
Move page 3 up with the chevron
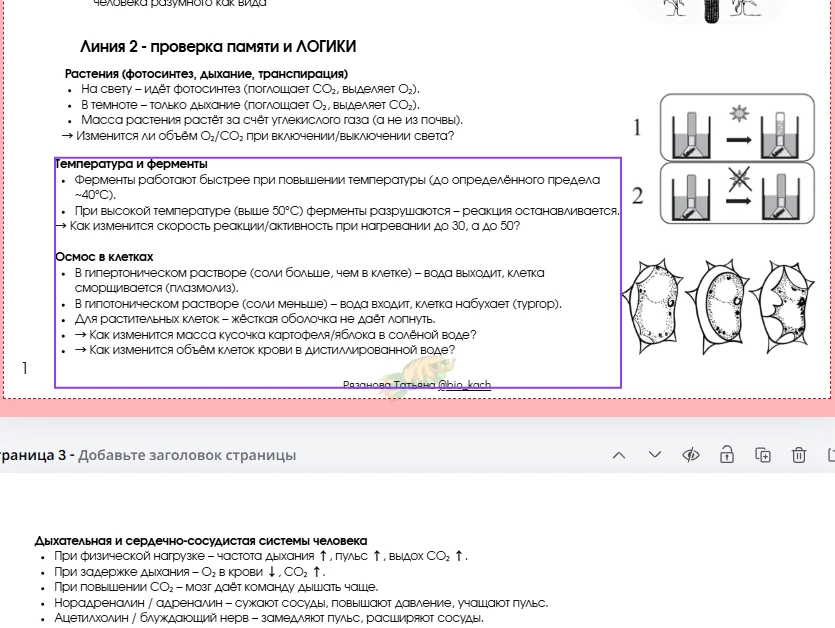[619, 455]
